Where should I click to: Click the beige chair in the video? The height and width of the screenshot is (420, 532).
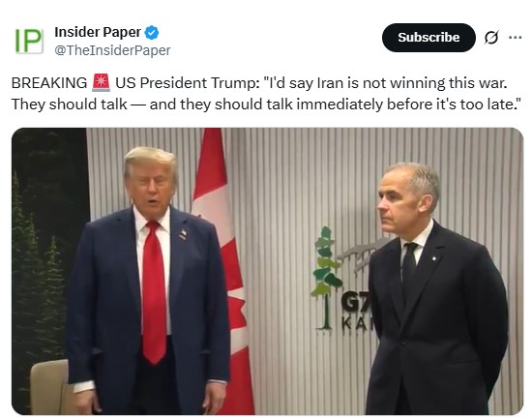coord(51,387)
